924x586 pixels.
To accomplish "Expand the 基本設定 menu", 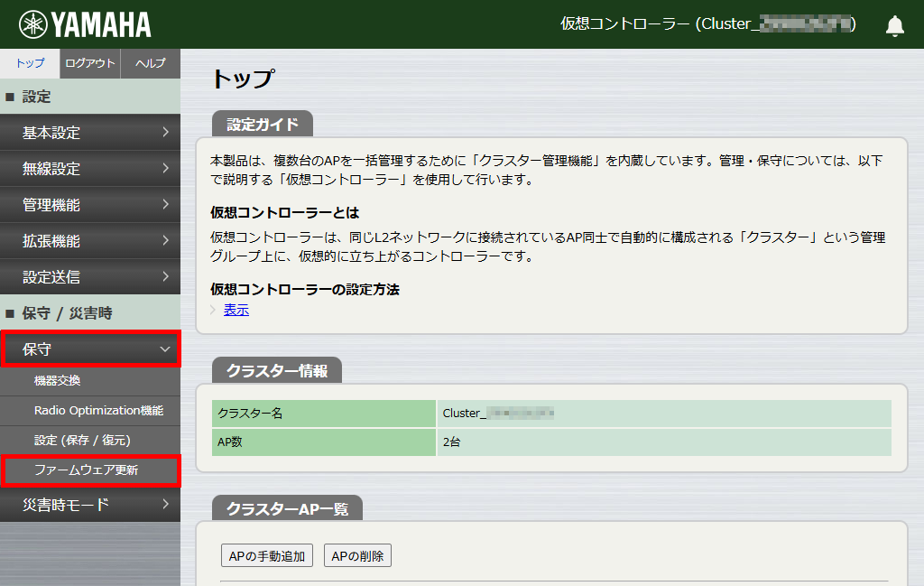I will pos(90,133).
